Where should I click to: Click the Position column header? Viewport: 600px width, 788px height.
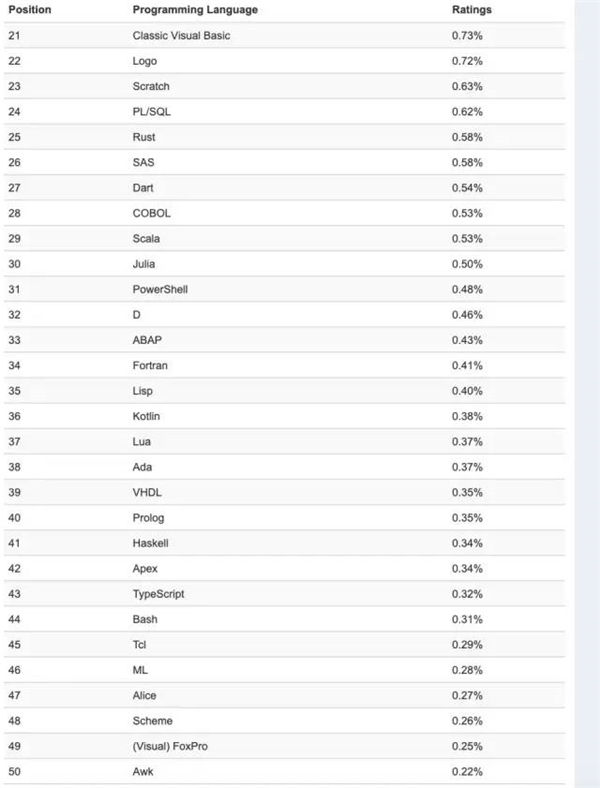point(30,10)
